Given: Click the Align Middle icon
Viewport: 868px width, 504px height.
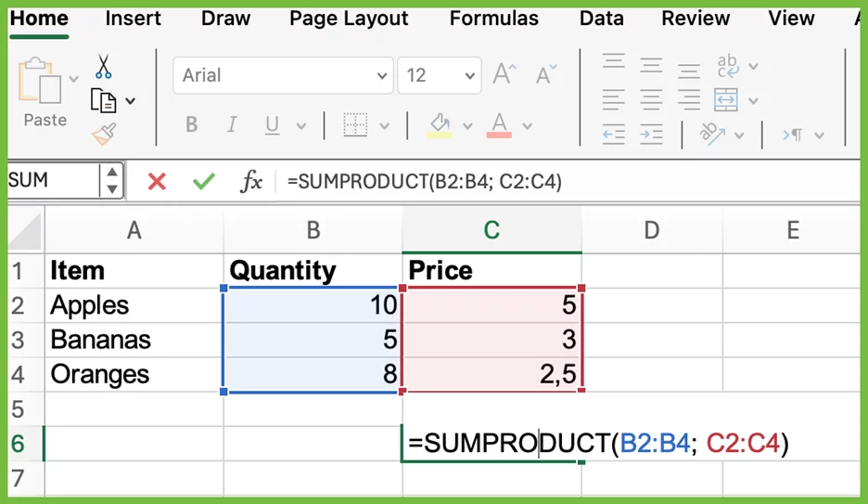Looking at the screenshot, I should [651, 65].
